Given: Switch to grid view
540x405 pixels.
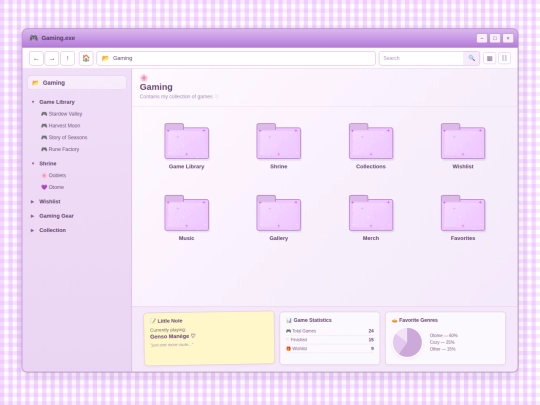Looking at the screenshot, I should (489, 58).
